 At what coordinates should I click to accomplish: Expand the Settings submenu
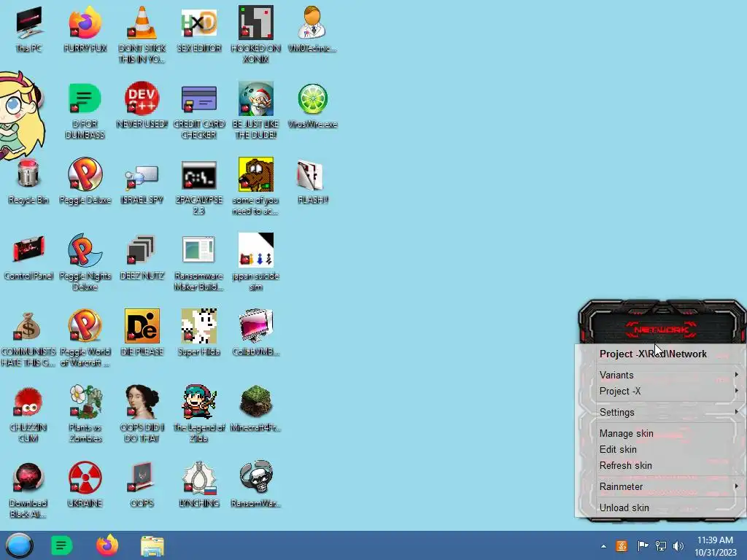pyautogui.click(x=669, y=412)
